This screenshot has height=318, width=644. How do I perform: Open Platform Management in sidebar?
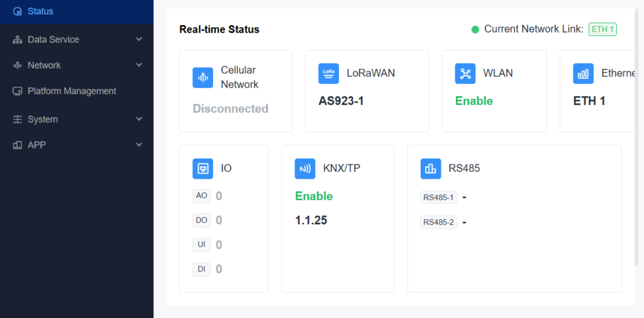tap(72, 91)
